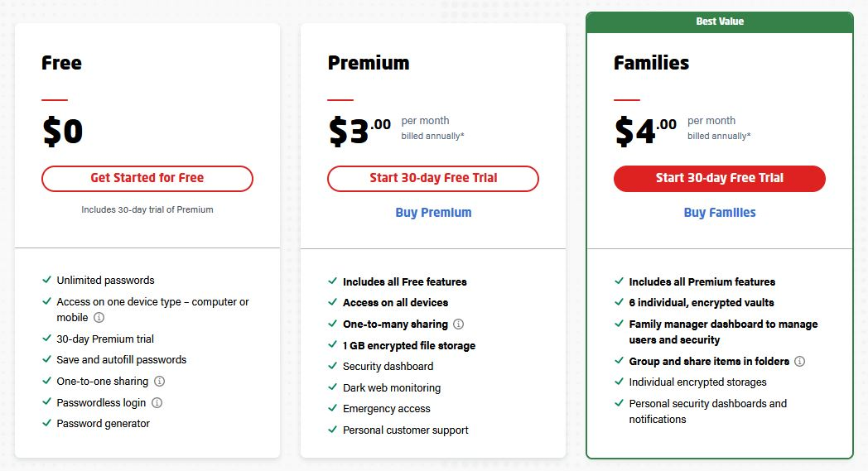Image resolution: width=868 pixels, height=471 pixels.
Task: Click checkmark next to Dark web monitoring
Action: tap(333, 387)
